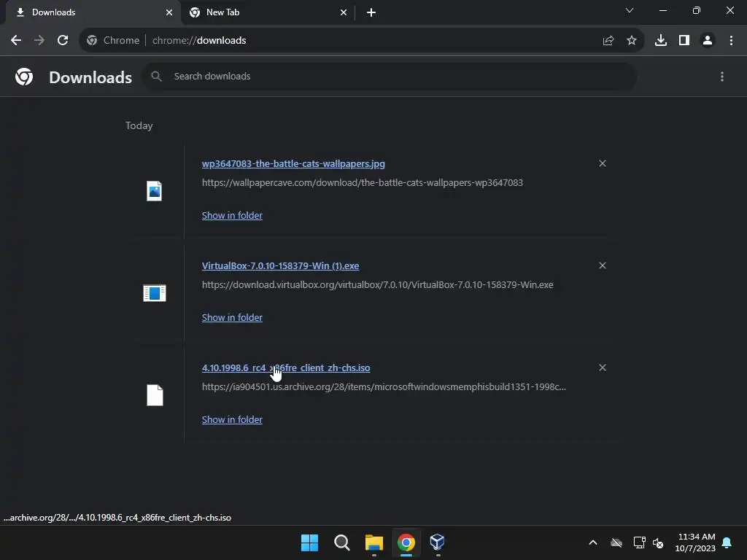
Task: Click the search magnifier in downloads search
Action: click(156, 76)
